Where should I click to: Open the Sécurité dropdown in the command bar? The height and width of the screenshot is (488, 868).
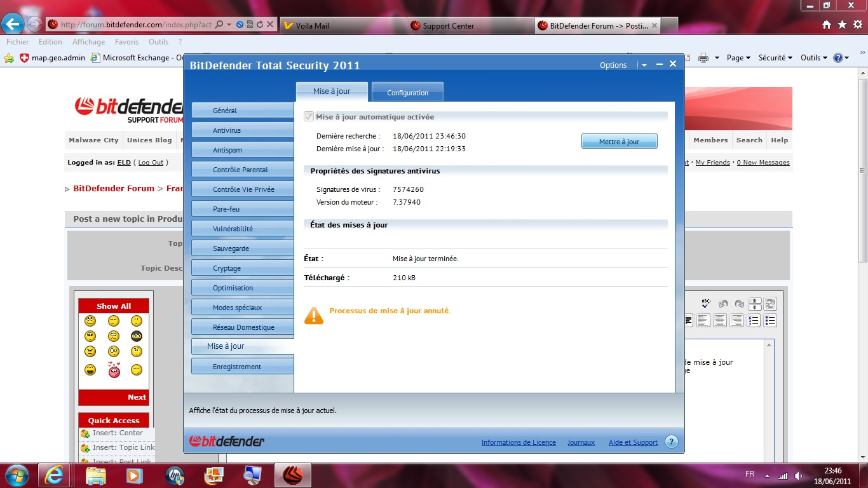[775, 58]
